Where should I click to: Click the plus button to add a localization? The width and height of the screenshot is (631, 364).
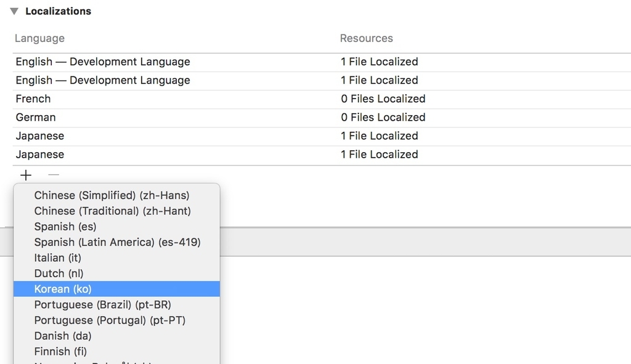26,175
